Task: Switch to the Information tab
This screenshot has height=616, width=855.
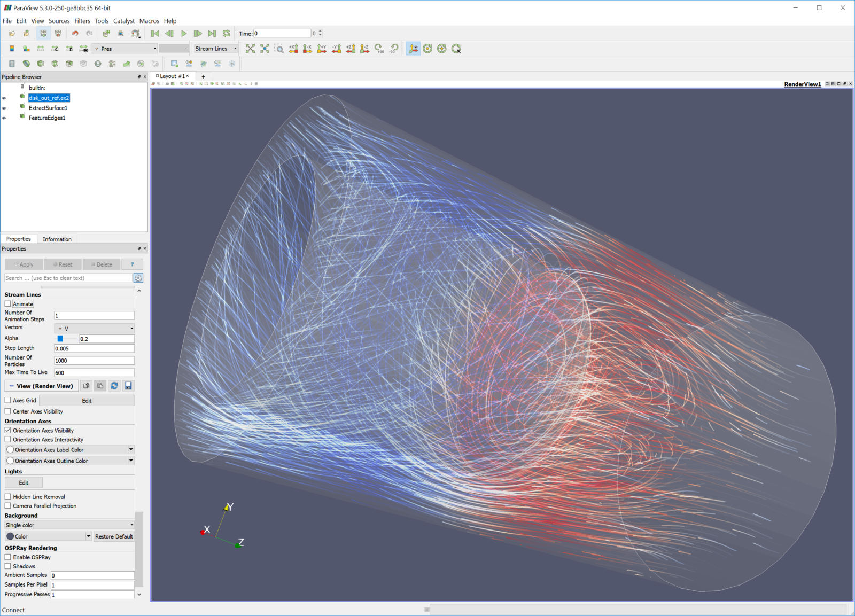Action: (x=57, y=239)
